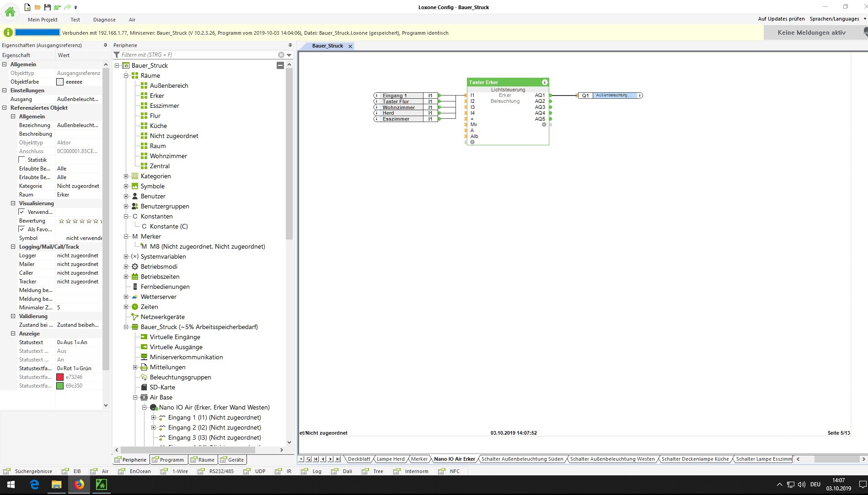Click the Keine Meldungen aktiv button
The image size is (868, 495).
pos(811,32)
